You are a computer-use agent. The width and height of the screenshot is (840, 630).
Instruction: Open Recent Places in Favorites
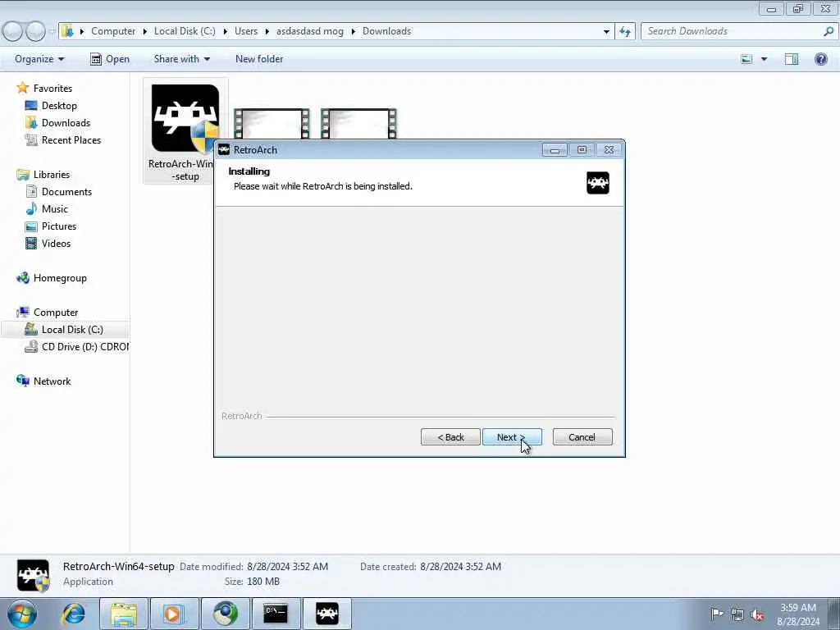(71, 139)
